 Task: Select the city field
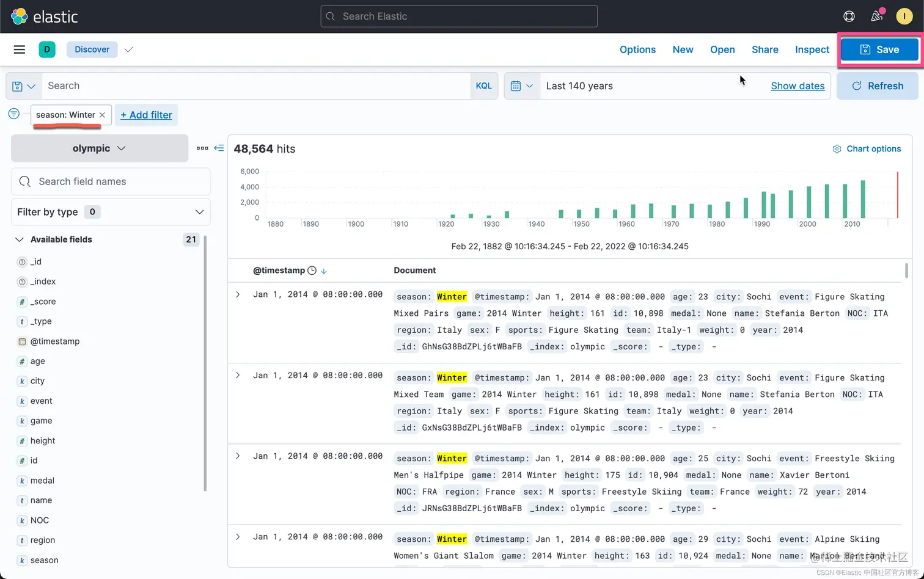pyautogui.click(x=38, y=381)
